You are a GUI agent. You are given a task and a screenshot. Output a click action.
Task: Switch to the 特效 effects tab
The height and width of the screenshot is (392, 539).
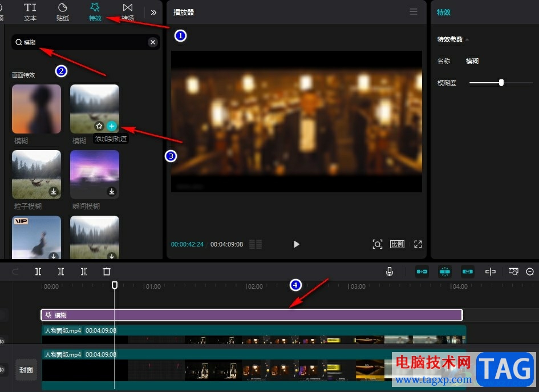coord(95,12)
